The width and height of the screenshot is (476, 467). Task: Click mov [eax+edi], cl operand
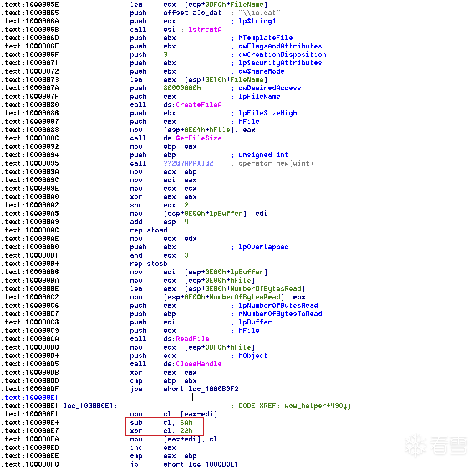coord(190,439)
